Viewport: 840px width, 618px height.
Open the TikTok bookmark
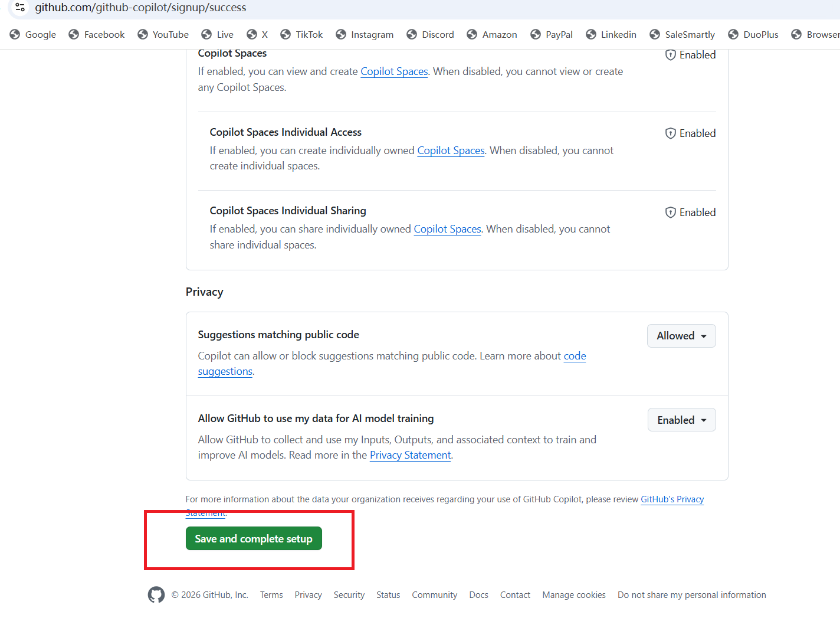click(x=301, y=35)
